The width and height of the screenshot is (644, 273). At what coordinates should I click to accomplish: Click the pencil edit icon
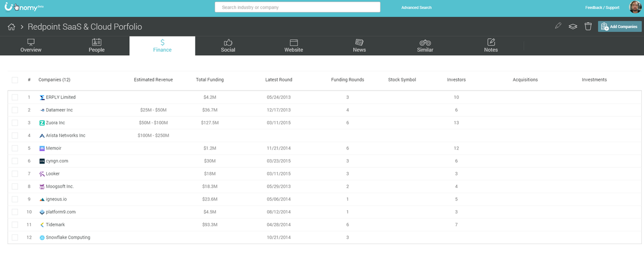(558, 26)
